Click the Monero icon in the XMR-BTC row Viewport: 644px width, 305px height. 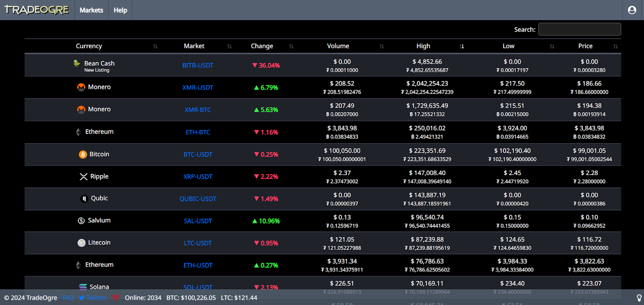pyautogui.click(x=81, y=109)
